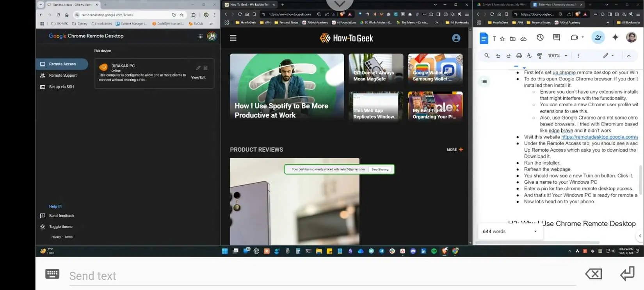Toggle the keyboard icon beside Send text

pos(52,274)
